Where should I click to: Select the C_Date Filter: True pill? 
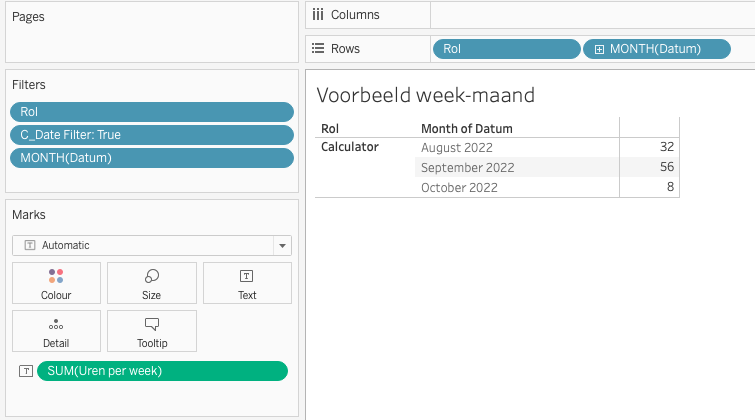[x=152, y=134]
